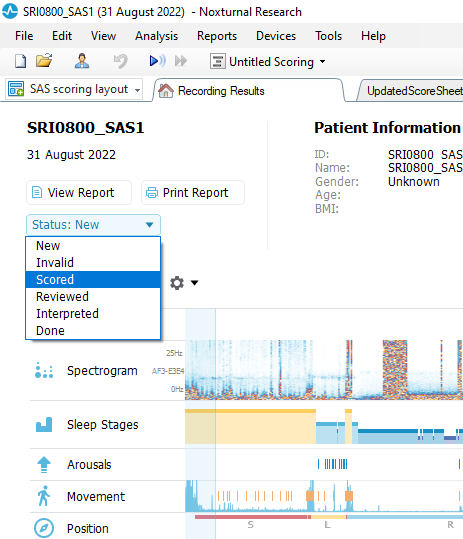Click the Position compass icon
The image size is (463, 539).
(44, 528)
